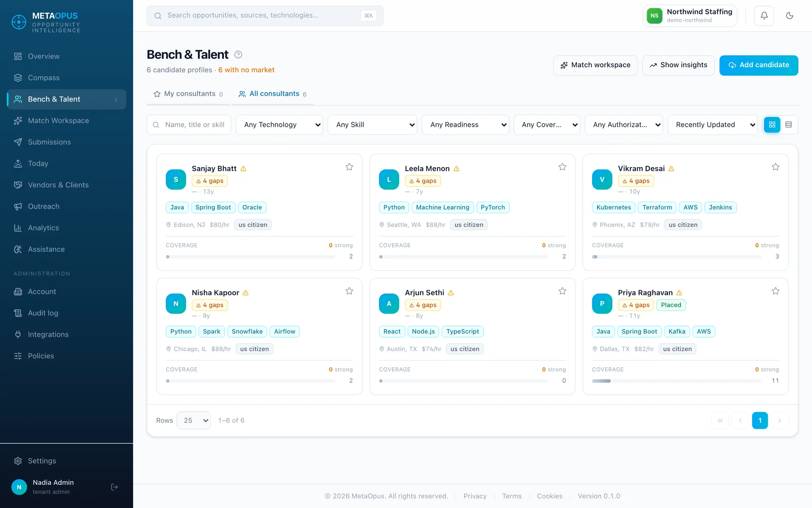Viewport: 812px width, 508px height.
Task: Open Compass in the sidebar
Action: pos(67,78)
